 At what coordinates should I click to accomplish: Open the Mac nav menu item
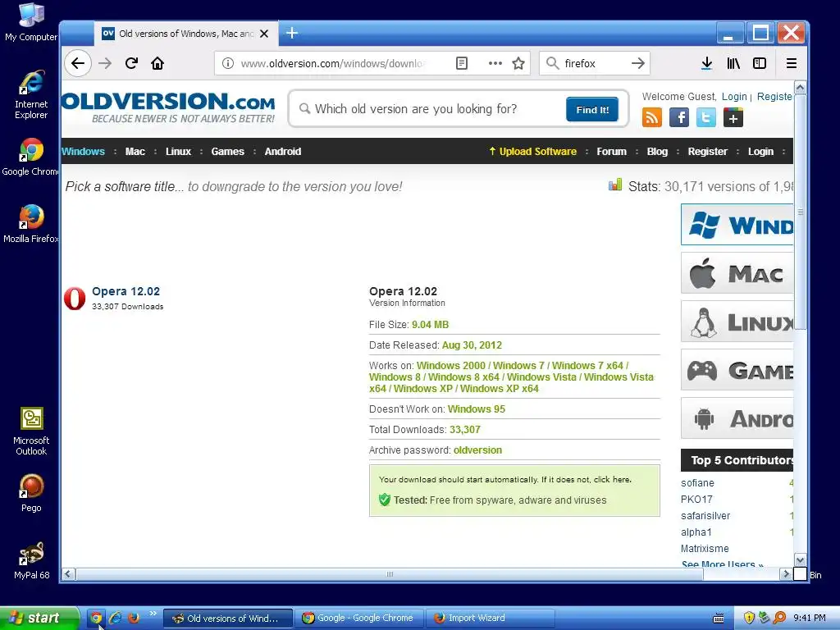pos(135,152)
